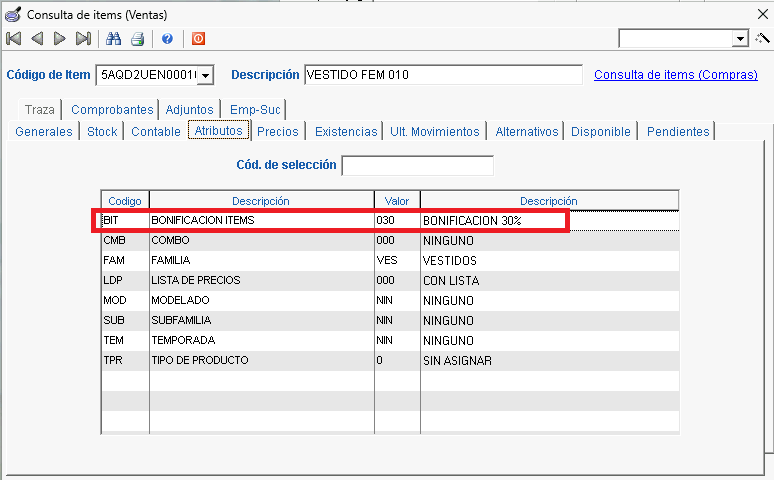Click the printer icon
The width and height of the screenshot is (774, 480).
pyautogui.click(x=137, y=39)
